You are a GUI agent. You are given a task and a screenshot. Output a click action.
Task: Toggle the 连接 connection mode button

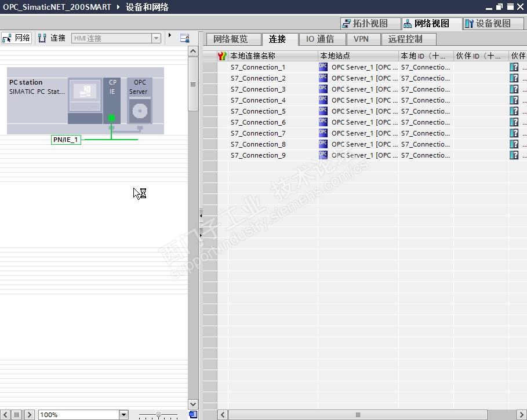(52, 38)
